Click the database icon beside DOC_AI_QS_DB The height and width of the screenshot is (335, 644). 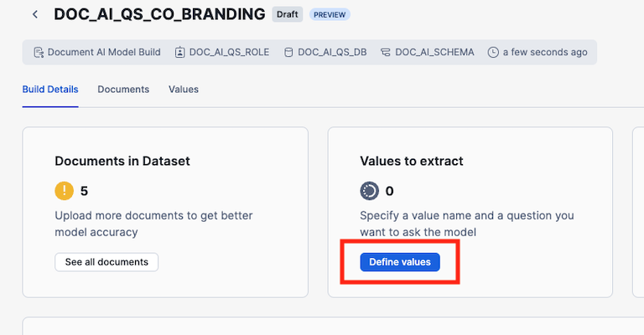[x=288, y=52]
